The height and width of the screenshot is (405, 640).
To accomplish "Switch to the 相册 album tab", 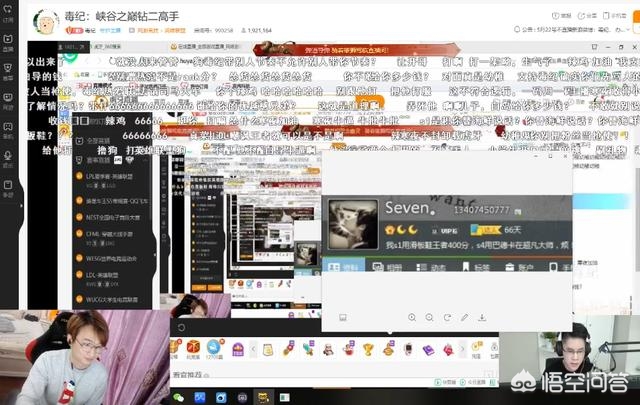I will pos(387,267).
